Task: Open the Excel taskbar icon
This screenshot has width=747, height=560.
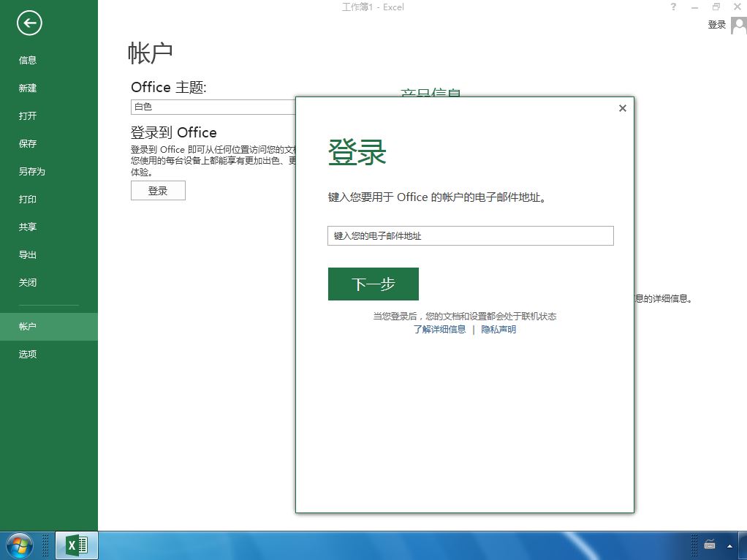Action: coord(77,545)
